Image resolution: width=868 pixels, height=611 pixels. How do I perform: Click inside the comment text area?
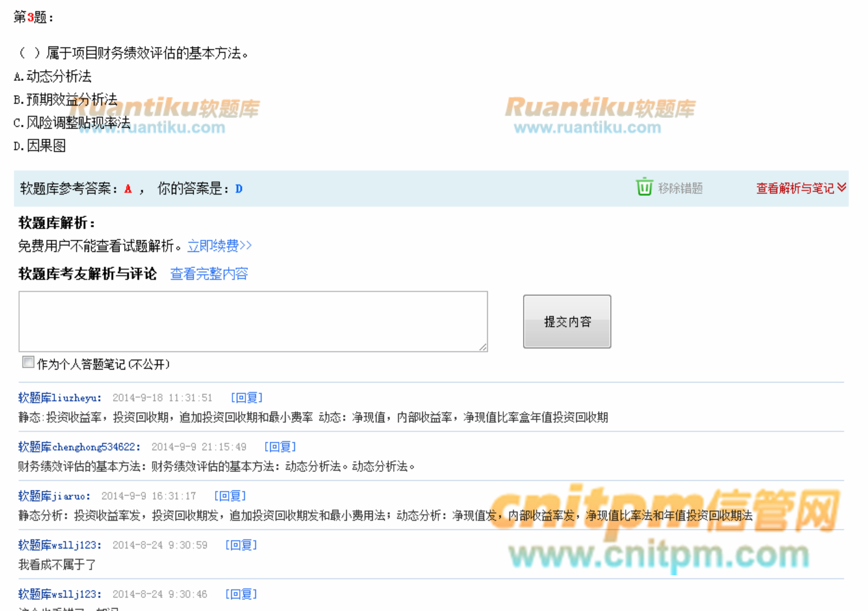coord(253,321)
